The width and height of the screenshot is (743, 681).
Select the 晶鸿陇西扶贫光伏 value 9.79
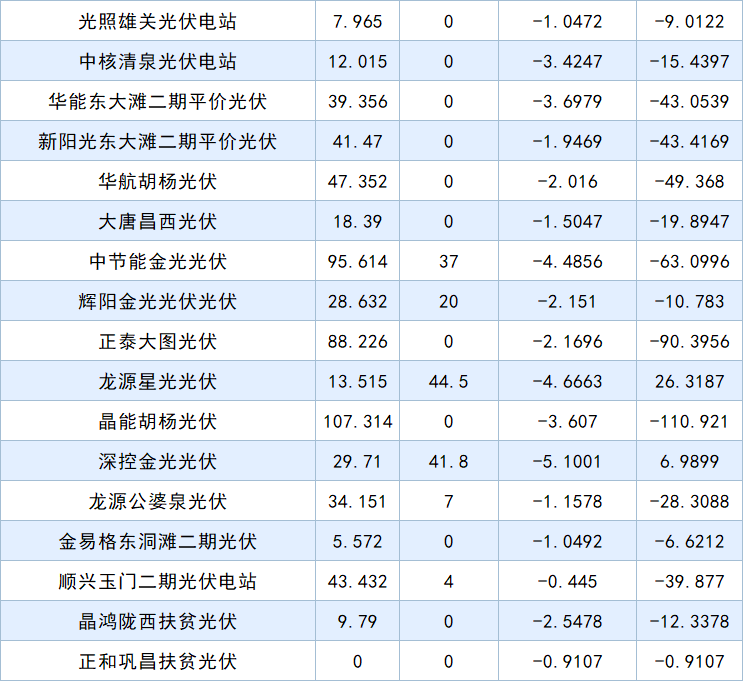tap(357, 621)
